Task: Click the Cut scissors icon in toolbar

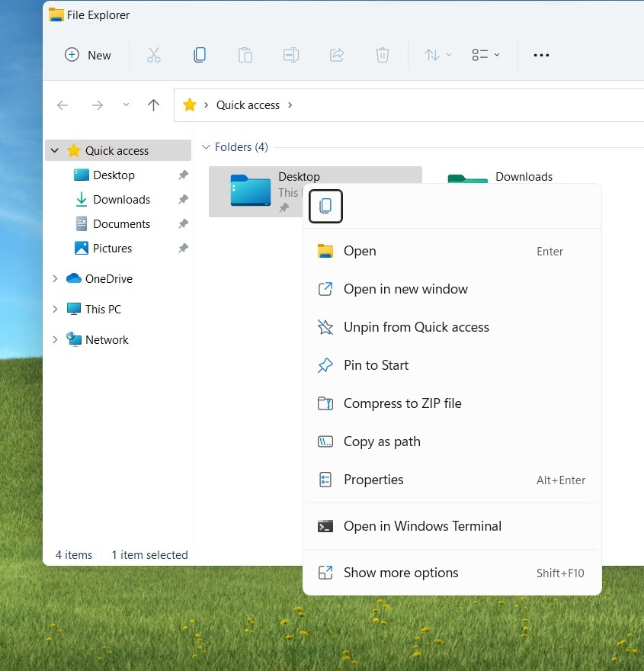Action: pos(154,55)
